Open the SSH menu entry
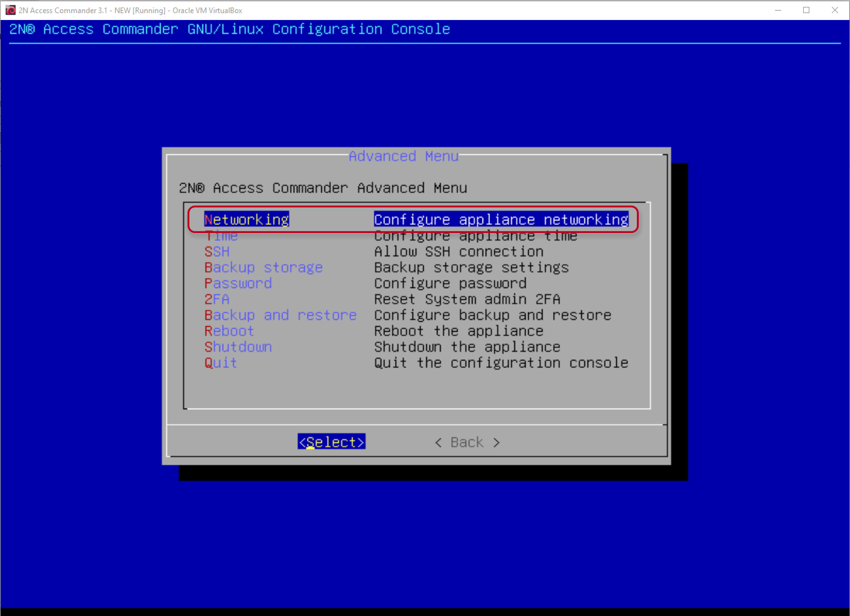 tap(217, 251)
